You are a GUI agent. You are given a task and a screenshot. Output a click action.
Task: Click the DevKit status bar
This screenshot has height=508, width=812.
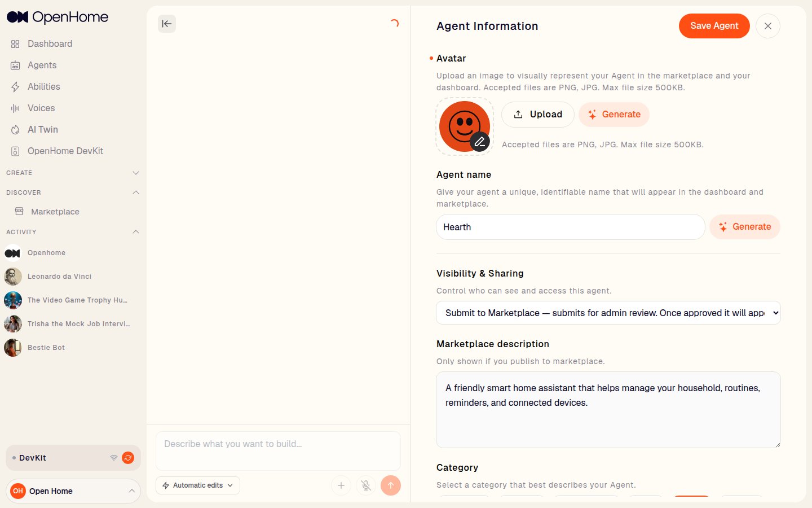(x=73, y=458)
